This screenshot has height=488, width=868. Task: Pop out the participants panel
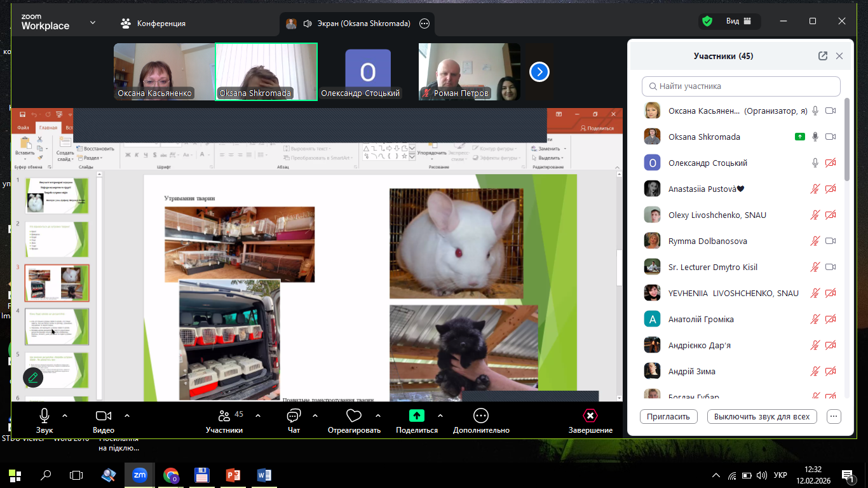823,56
